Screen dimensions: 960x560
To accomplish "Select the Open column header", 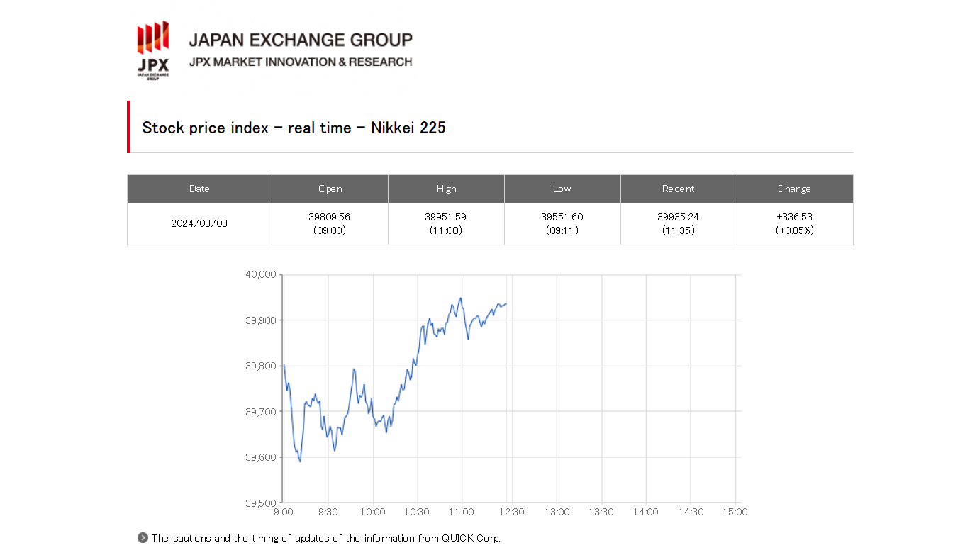I will (330, 189).
